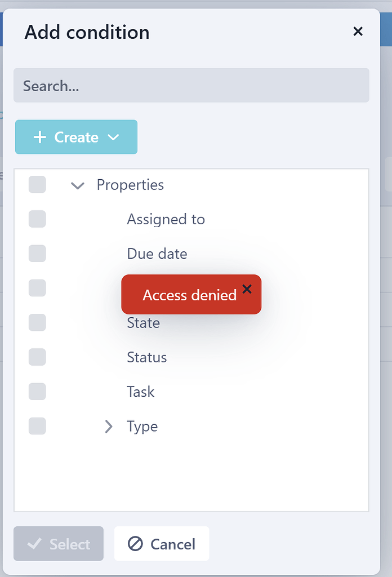Click the Search input field
Screen dimensions: 392x577
[191, 85]
